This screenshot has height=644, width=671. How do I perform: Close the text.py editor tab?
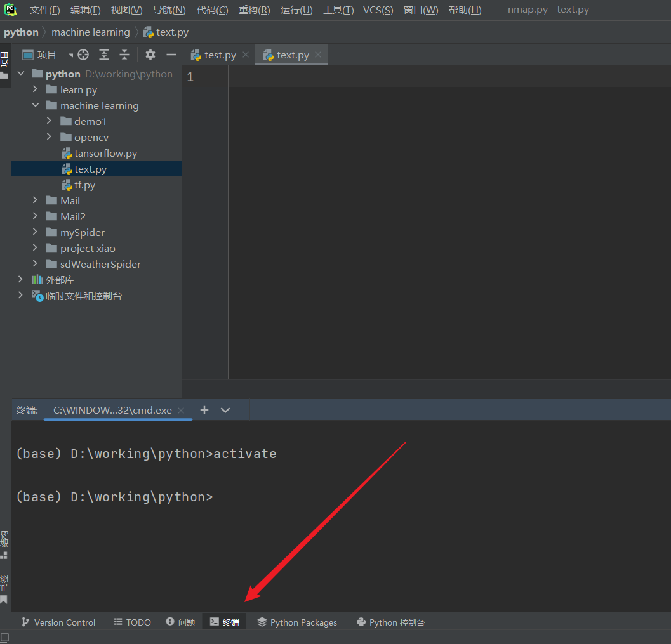pyautogui.click(x=318, y=55)
